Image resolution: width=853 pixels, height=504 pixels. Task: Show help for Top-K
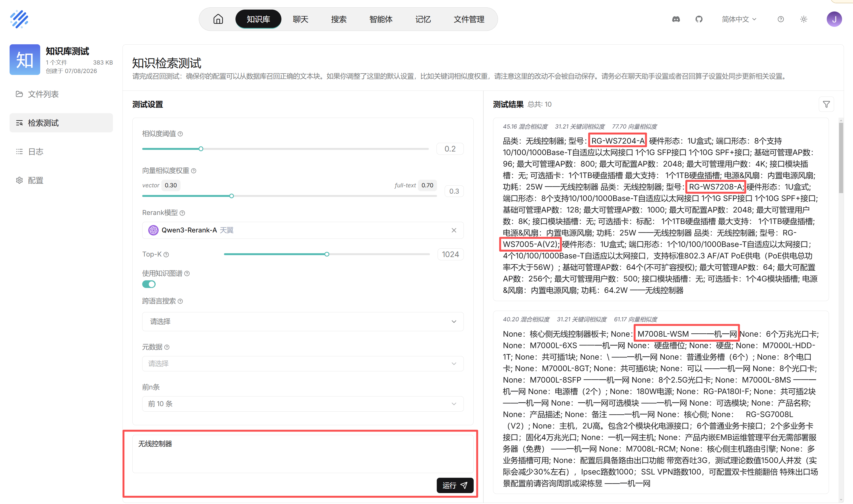[166, 254]
